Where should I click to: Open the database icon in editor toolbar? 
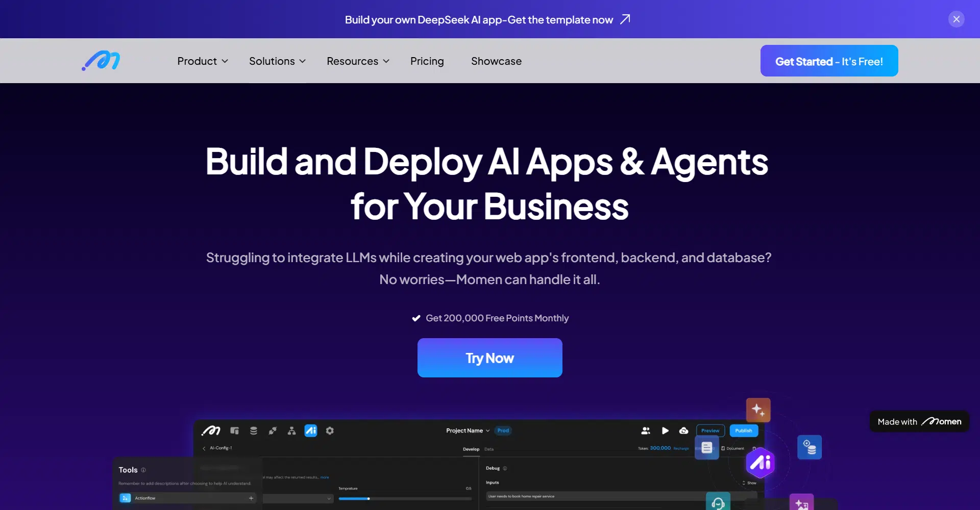tap(254, 431)
